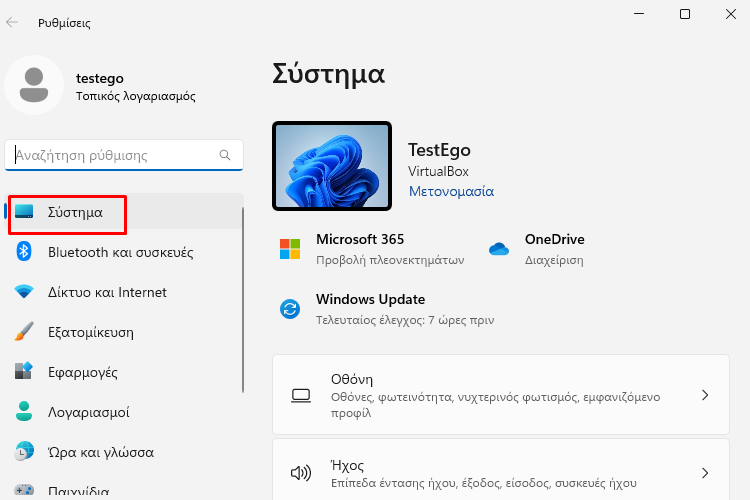
Task: Click the testego account name
Action: [x=99, y=78]
